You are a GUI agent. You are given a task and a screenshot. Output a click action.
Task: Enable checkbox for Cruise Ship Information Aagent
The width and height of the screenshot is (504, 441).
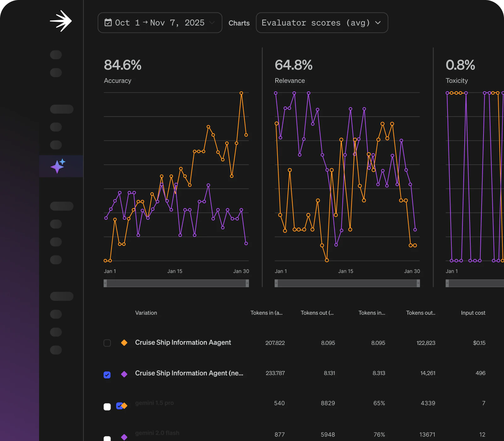point(107,343)
